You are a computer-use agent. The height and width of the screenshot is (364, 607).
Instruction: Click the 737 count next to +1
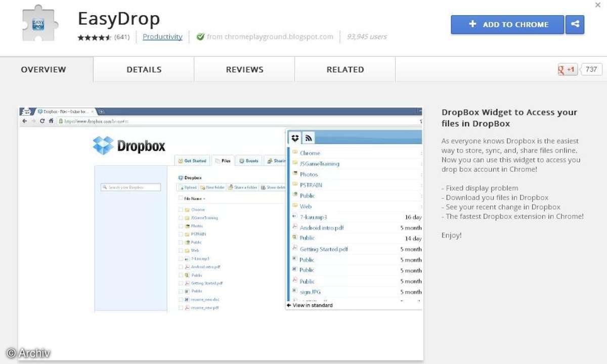[591, 69]
